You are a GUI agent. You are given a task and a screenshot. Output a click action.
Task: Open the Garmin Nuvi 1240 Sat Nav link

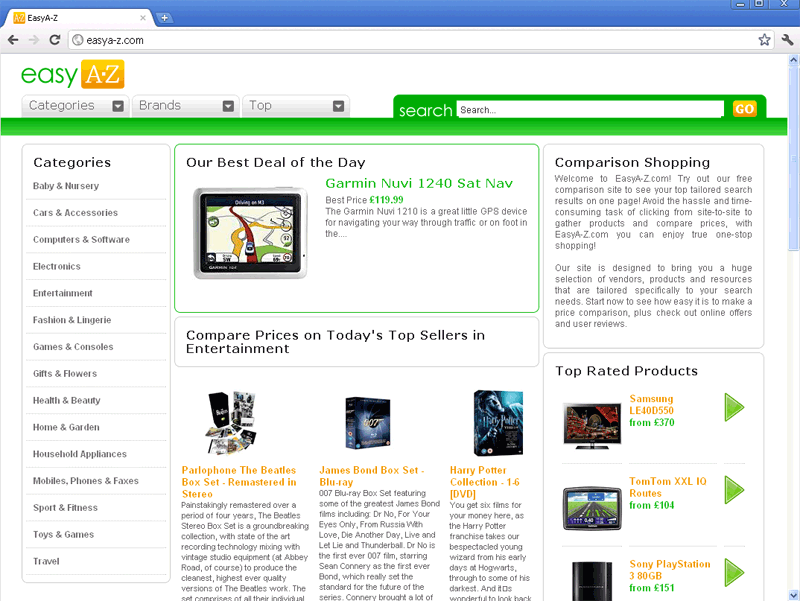tap(419, 183)
